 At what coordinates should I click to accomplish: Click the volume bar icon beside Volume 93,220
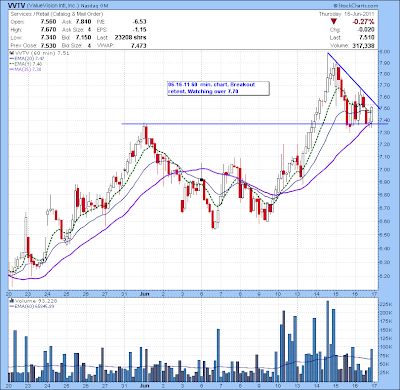[x=12, y=301]
